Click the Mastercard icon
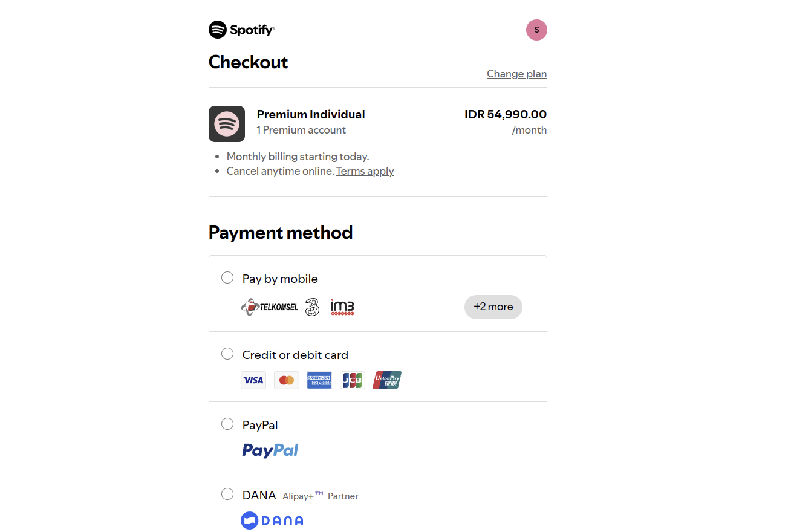The width and height of the screenshot is (791, 532). pyautogui.click(x=287, y=380)
